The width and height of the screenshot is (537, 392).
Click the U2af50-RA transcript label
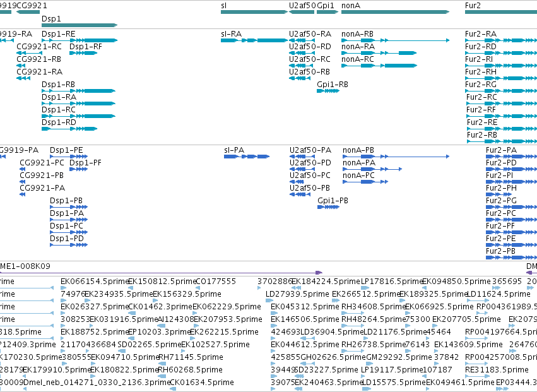tap(310, 34)
